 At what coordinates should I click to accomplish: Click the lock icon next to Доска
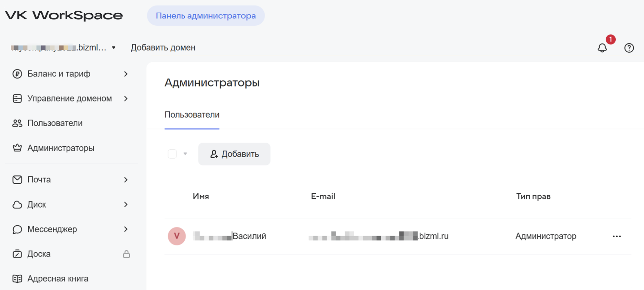(126, 254)
